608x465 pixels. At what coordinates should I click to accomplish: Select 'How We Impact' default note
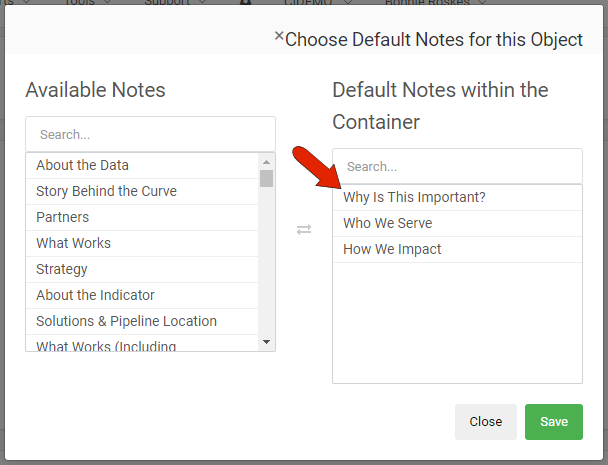pyautogui.click(x=392, y=249)
